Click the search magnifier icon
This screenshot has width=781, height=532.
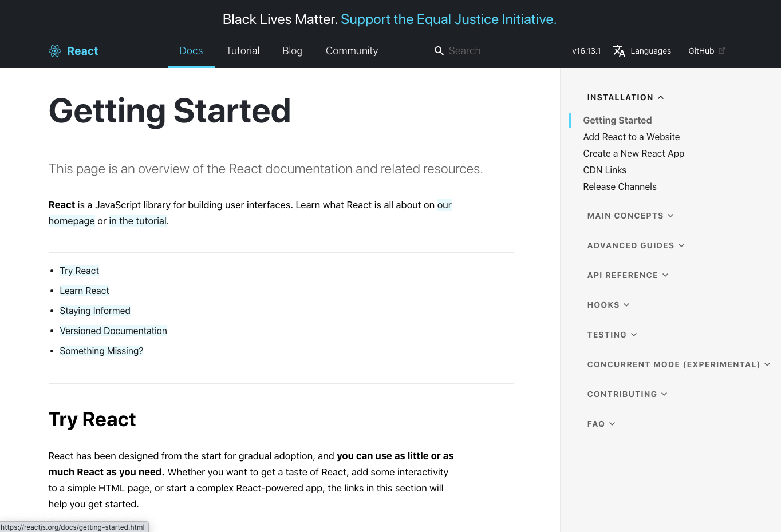(439, 51)
